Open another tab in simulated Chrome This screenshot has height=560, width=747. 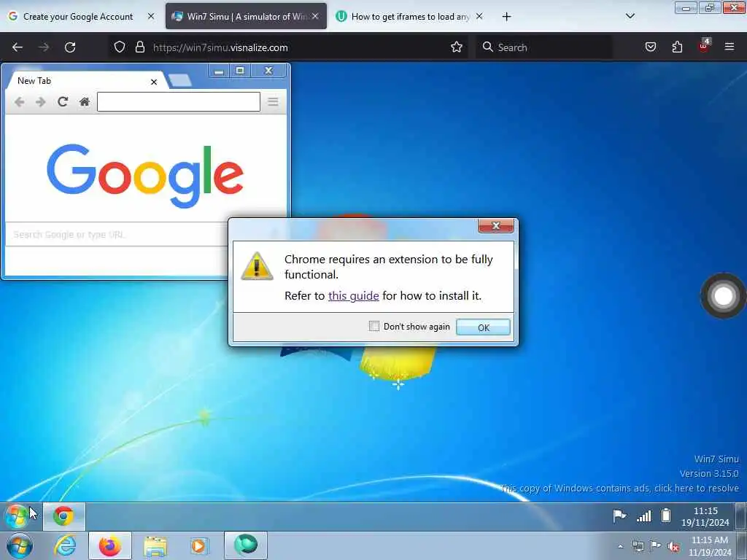[179, 80]
